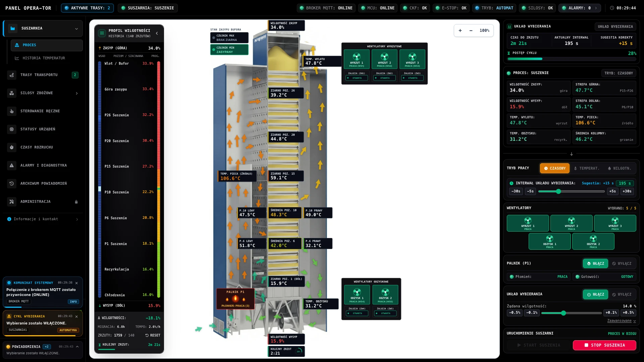The width and height of the screenshot is (644, 362).
Task: Collapse the Suszarnia sidebar section
Action: (76, 28)
